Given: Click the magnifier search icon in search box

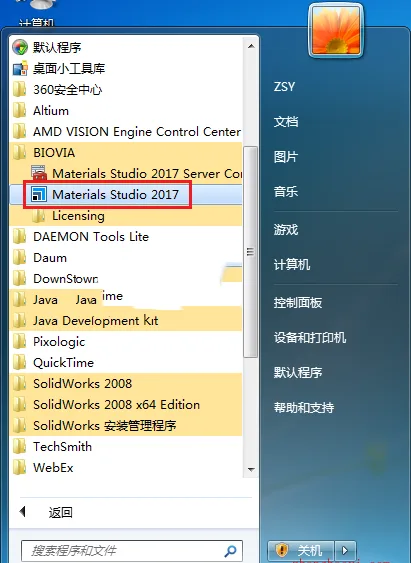Looking at the screenshot, I should pos(230,551).
